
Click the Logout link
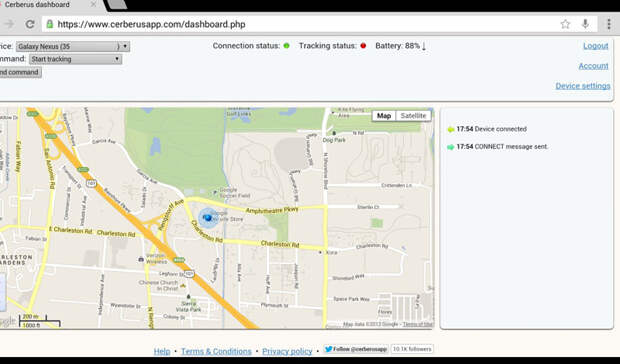tap(596, 46)
